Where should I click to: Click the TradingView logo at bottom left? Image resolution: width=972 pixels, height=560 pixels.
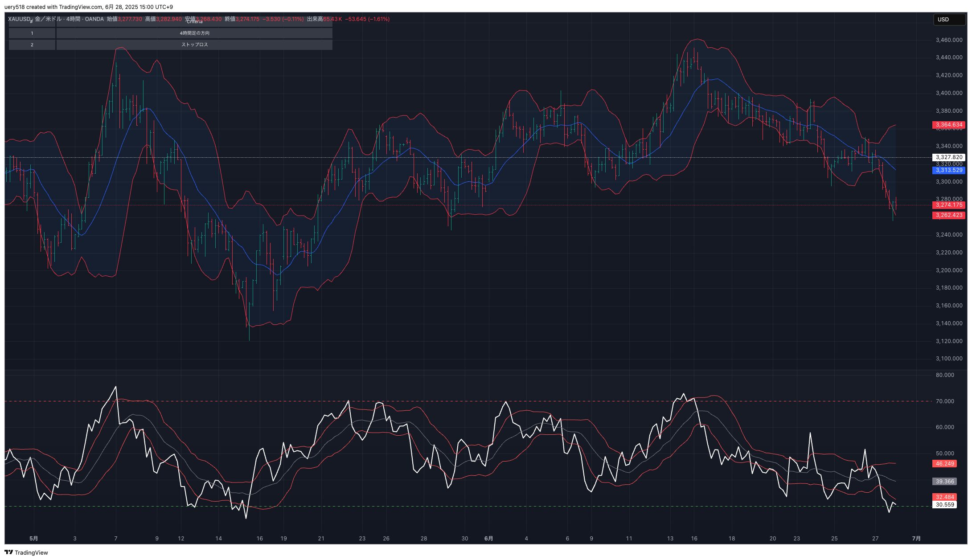point(26,552)
